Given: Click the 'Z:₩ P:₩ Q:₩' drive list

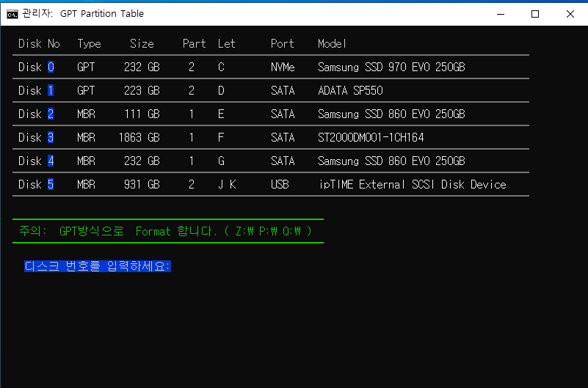Looking at the screenshot, I should click(268, 232).
